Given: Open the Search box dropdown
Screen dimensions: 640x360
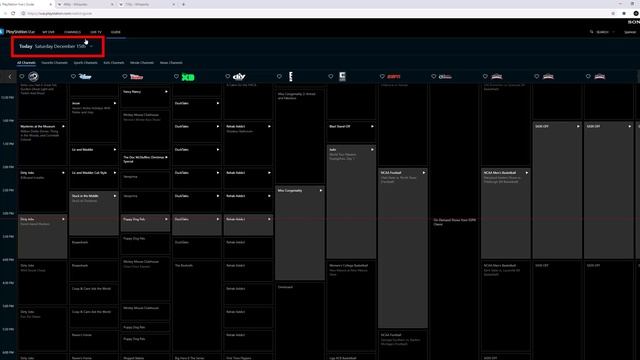Looking at the screenshot, I should tap(613, 32).
